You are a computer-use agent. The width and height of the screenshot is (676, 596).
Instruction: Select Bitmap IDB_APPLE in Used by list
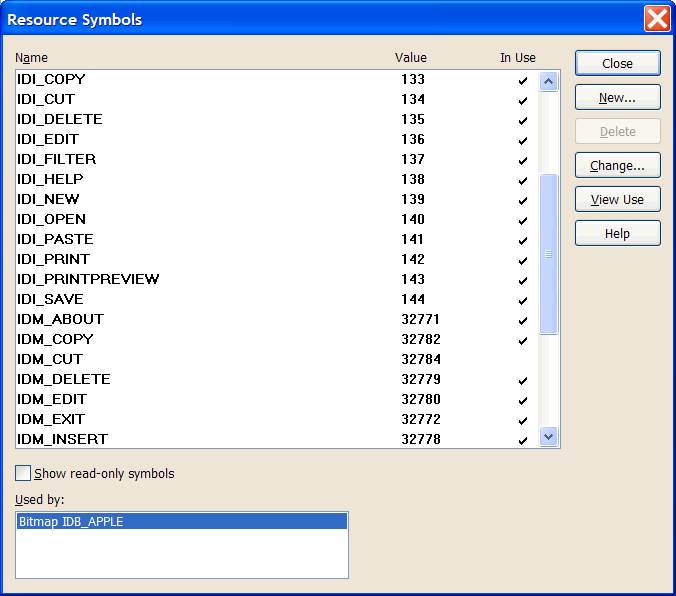click(182, 521)
